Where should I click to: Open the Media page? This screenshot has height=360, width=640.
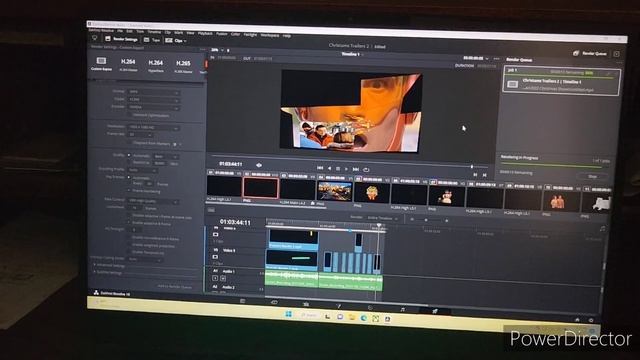point(242,301)
